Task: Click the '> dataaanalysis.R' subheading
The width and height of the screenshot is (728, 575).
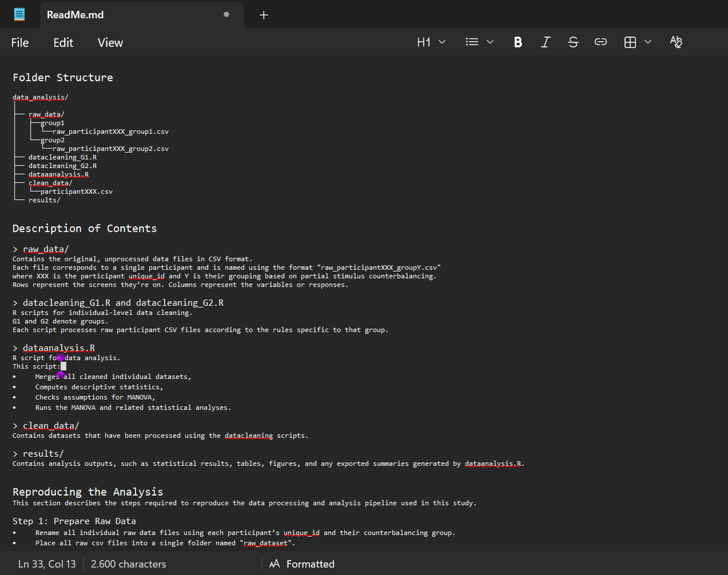Action: [54, 348]
